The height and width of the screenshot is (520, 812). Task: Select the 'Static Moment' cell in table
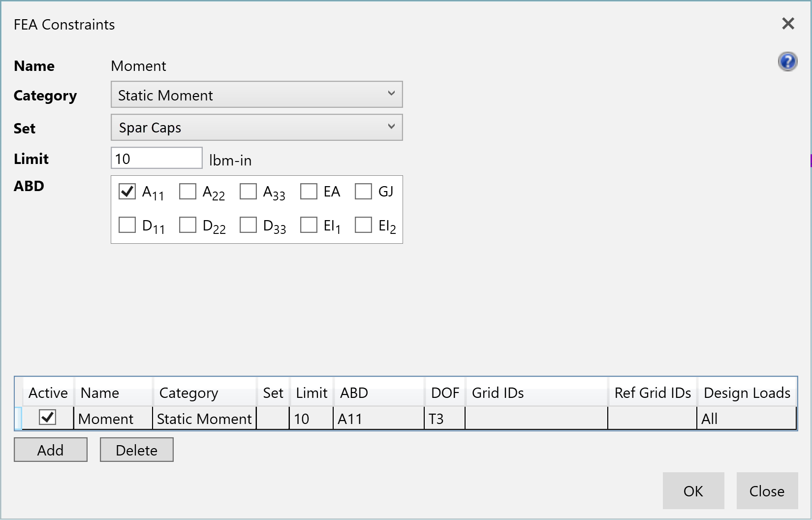[x=204, y=419]
